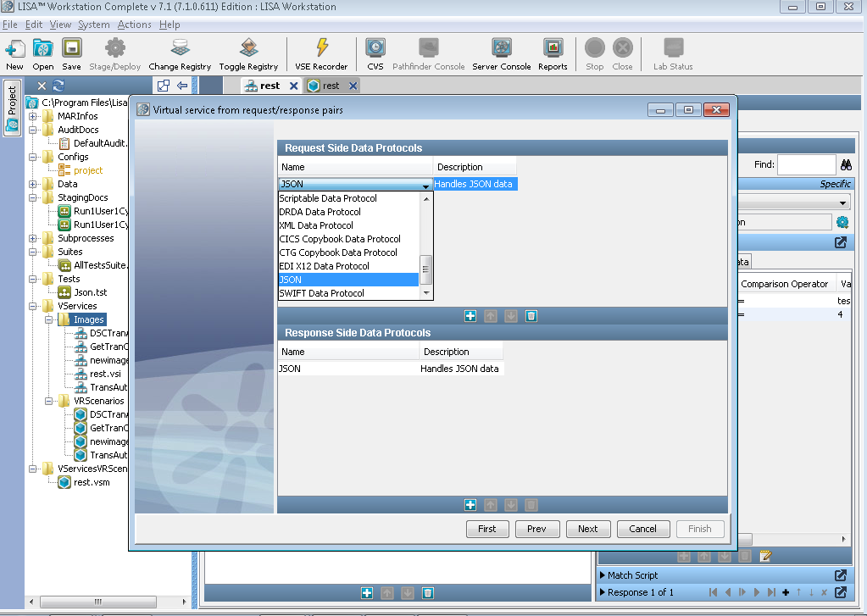Image resolution: width=867 pixels, height=616 pixels.
Task: Add a request side data protocol
Action: click(x=470, y=316)
